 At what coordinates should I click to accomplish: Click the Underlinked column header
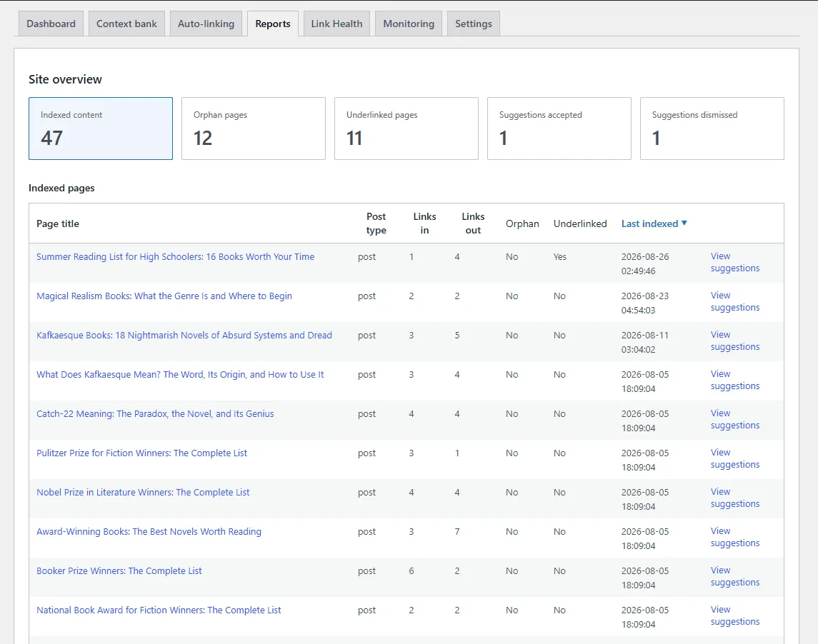[580, 223]
